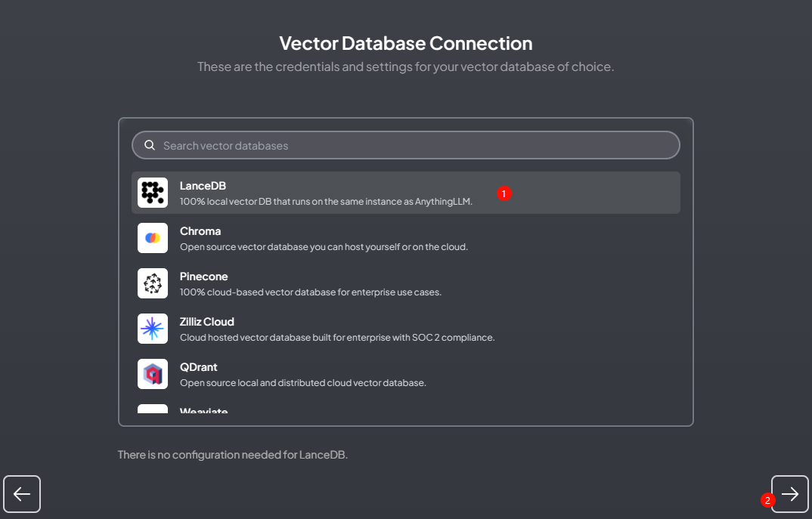Screen dimensions: 812x519
Task: Click the red badge numbered 1
Action: click(504, 193)
